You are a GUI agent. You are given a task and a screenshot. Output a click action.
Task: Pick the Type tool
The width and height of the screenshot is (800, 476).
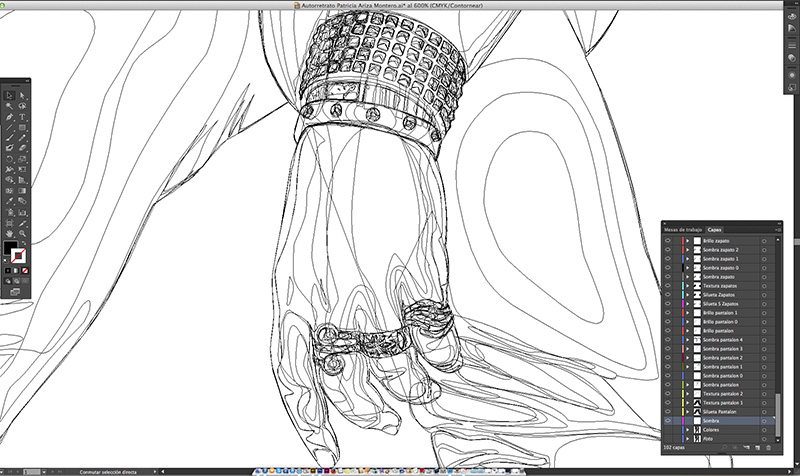23,117
